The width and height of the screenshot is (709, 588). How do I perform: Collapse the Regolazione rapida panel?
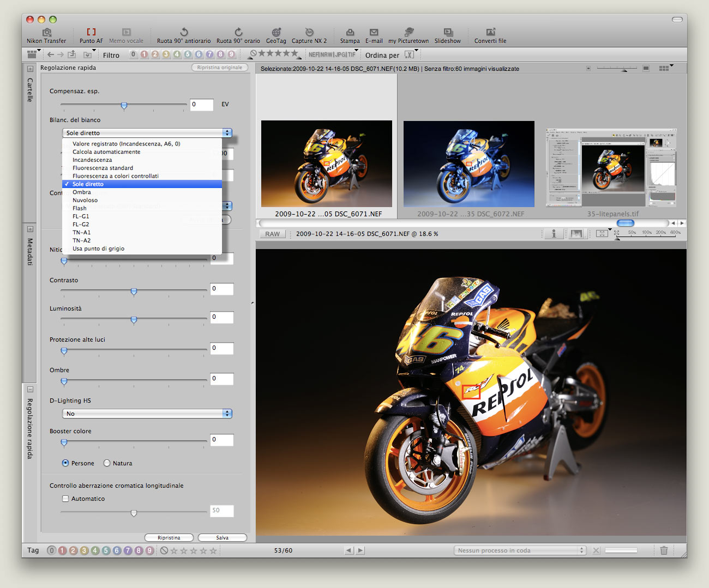30,390
